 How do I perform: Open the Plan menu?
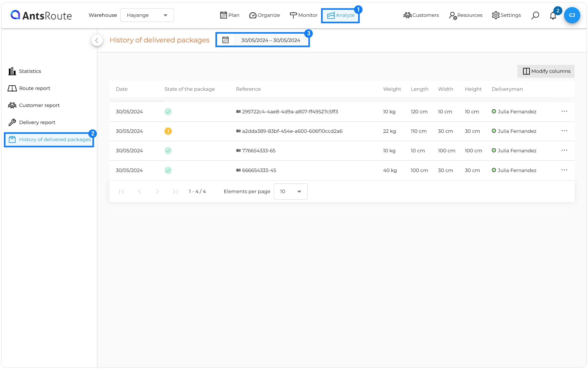[230, 15]
